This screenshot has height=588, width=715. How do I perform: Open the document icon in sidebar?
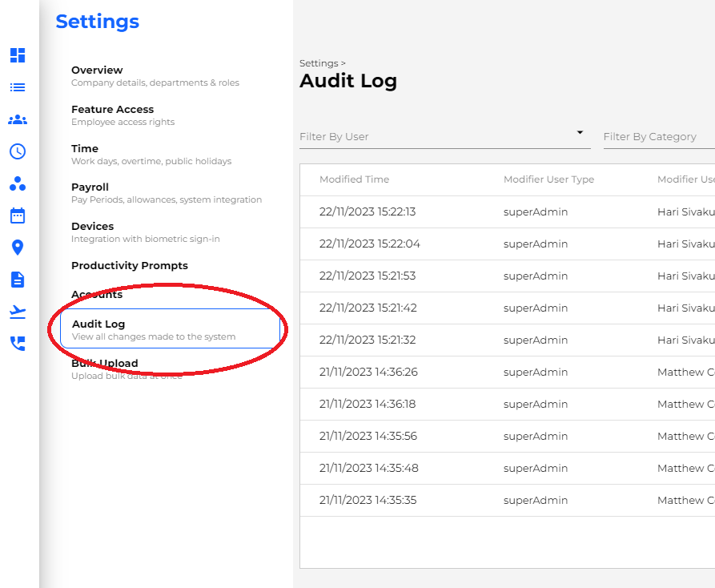(18, 280)
